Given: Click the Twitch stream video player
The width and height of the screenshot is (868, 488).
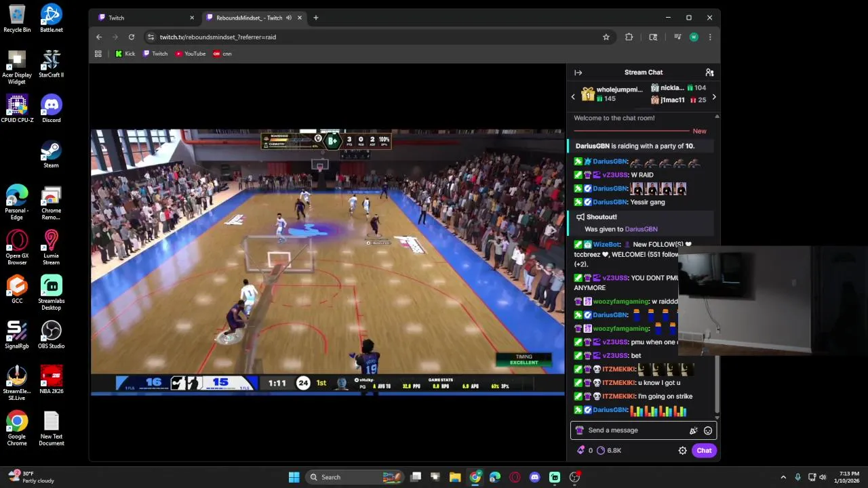Looking at the screenshot, I should (x=328, y=262).
